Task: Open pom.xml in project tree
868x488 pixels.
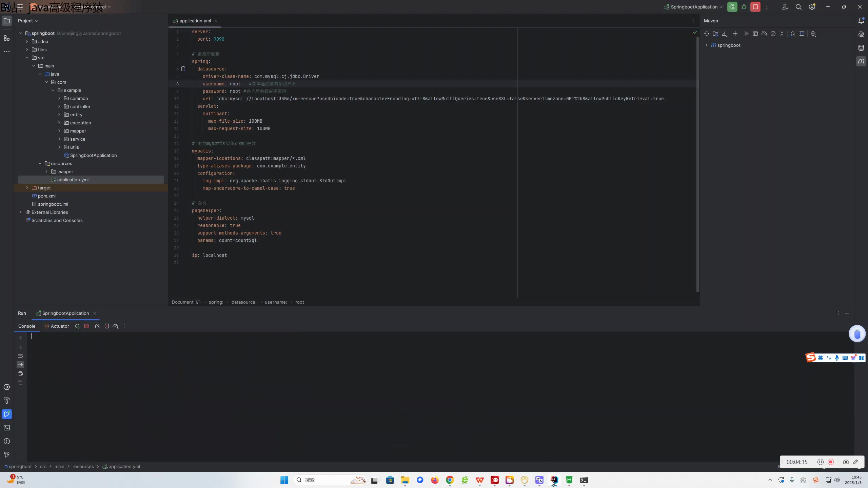Action: (x=47, y=196)
